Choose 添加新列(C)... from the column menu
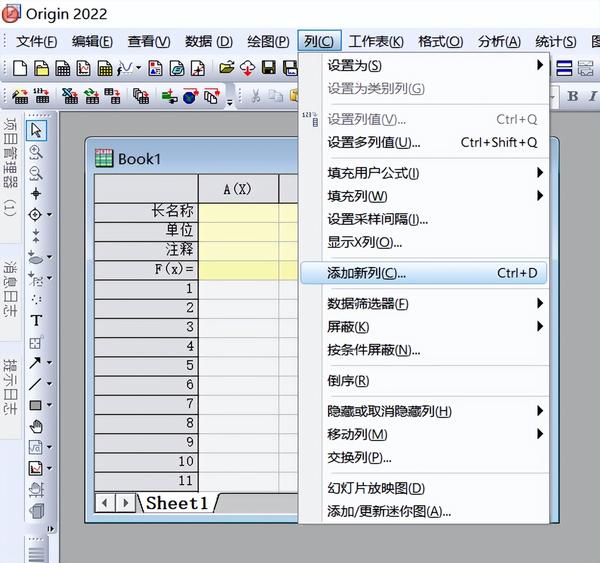This screenshot has width=600, height=563. 424,273
